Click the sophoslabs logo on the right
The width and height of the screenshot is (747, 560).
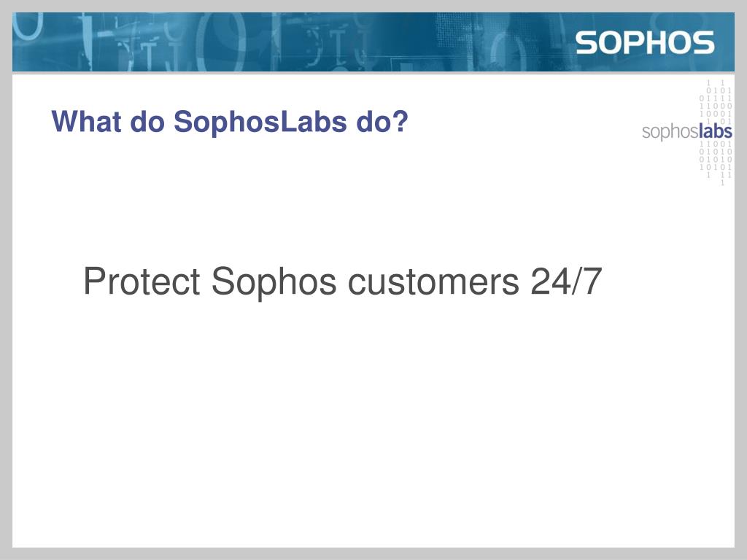[x=687, y=131]
